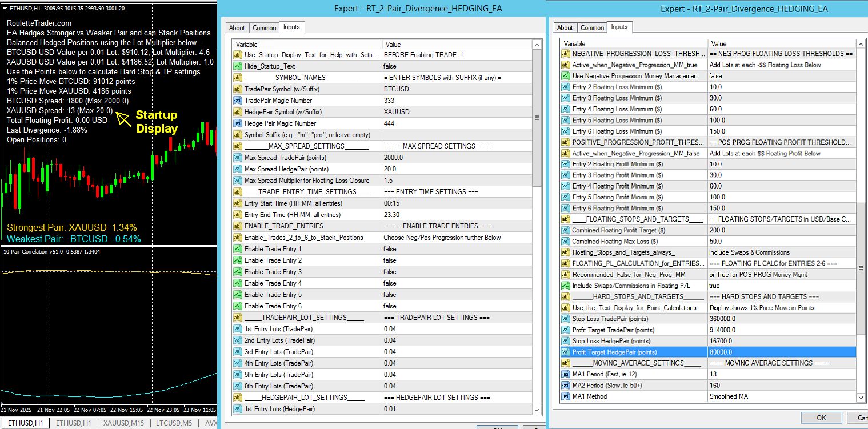The width and height of the screenshot is (868, 429).
Task: Toggle Use Negative Progression Money Management value
Action: coord(782,76)
